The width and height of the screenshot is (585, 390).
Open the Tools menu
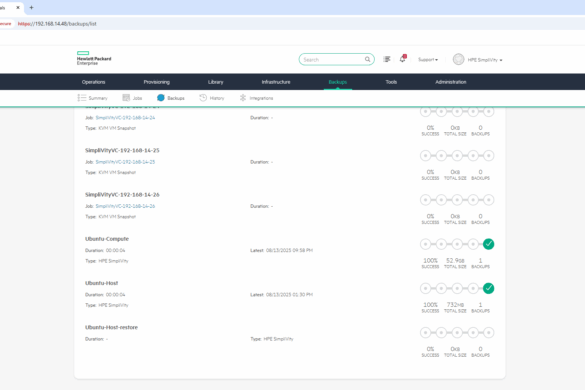(x=391, y=82)
